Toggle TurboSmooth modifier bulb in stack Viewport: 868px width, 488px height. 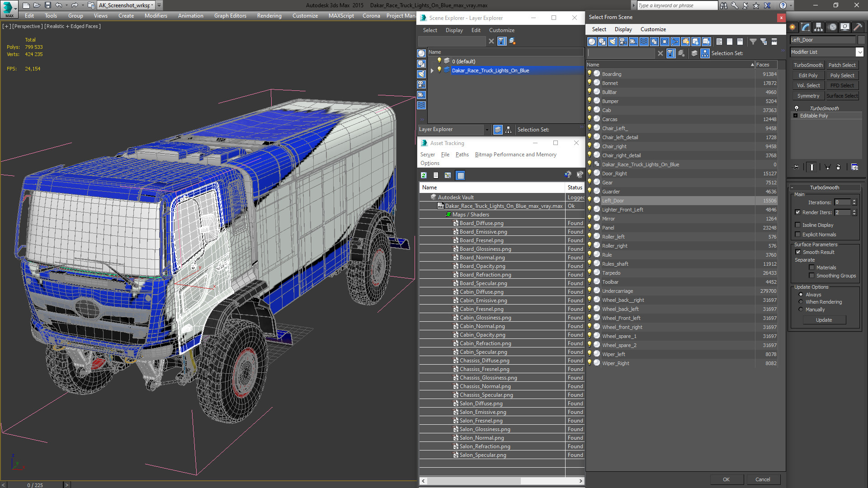[x=797, y=108]
